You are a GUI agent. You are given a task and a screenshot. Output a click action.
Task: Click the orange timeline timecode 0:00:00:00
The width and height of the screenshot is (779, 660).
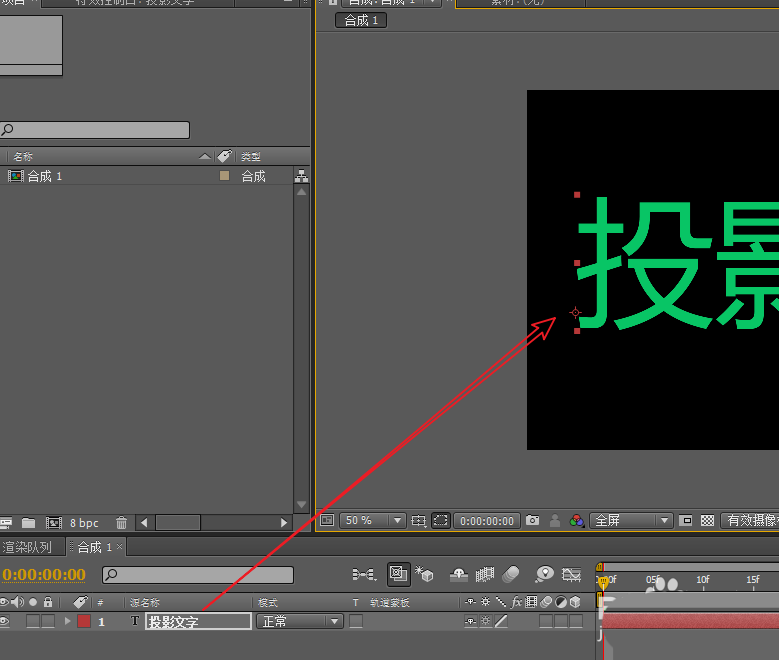pyautogui.click(x=44, y=575)
